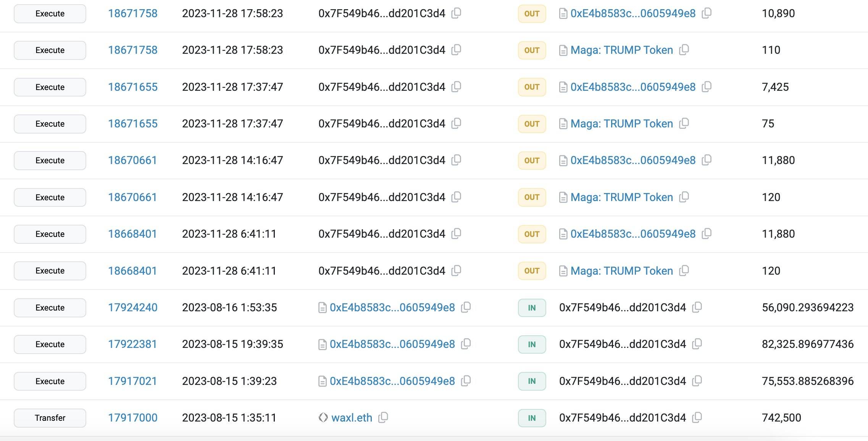Copy sender address in the 7,425 row
Image resolution: width=868 pixels, height=441 pixels.
click(456, 87)
